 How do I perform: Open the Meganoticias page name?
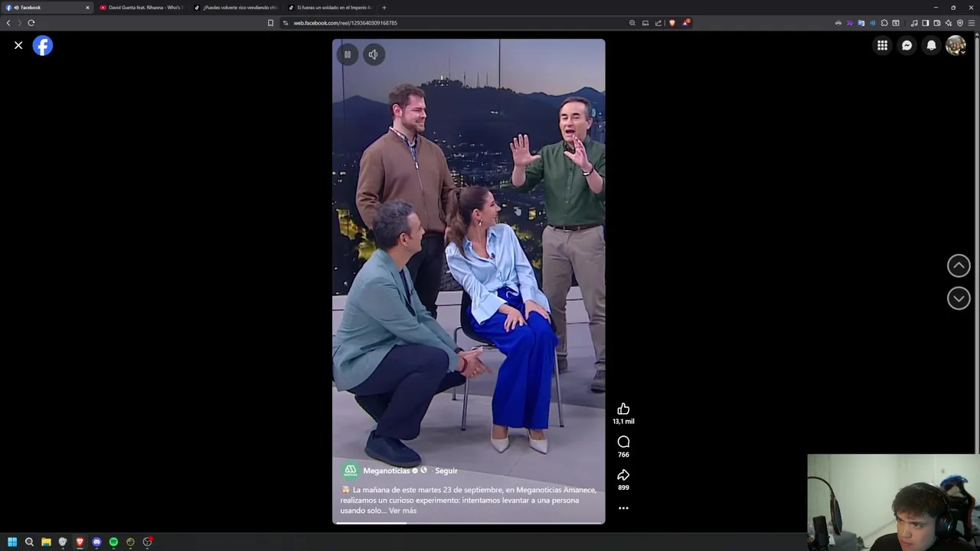click(387, 471)
